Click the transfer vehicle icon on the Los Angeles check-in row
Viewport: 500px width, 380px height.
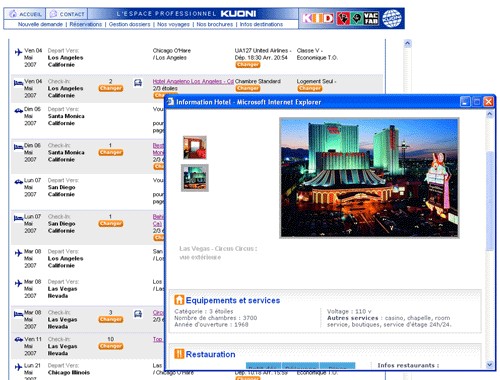(x=138, y=83)
